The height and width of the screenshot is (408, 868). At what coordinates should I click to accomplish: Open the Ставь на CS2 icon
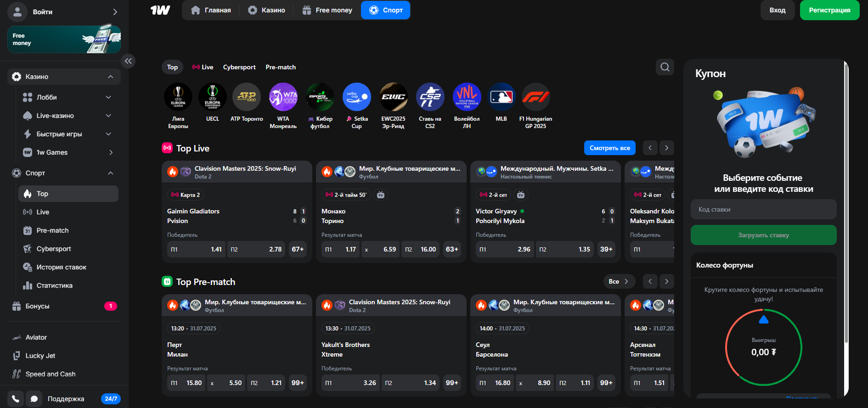[x=430, y=97]
